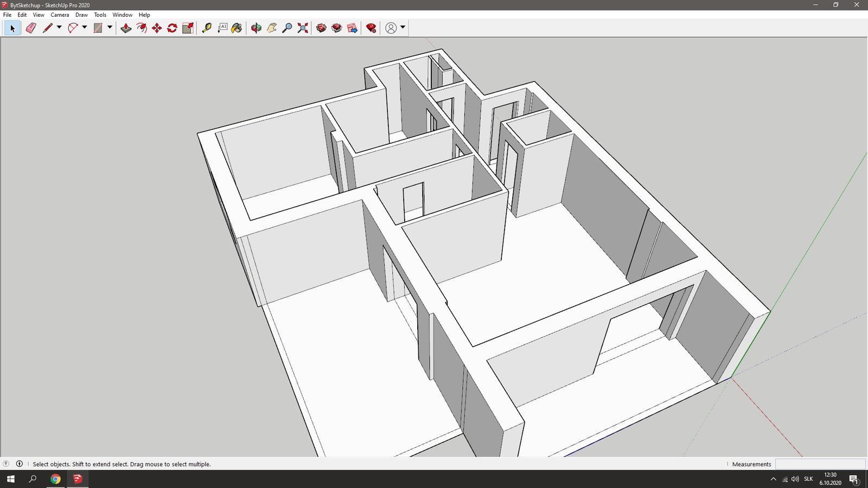The width and height of the screenshot is (868, 488).
Task: Select the Eraser tool
Action: click(31, 28)
